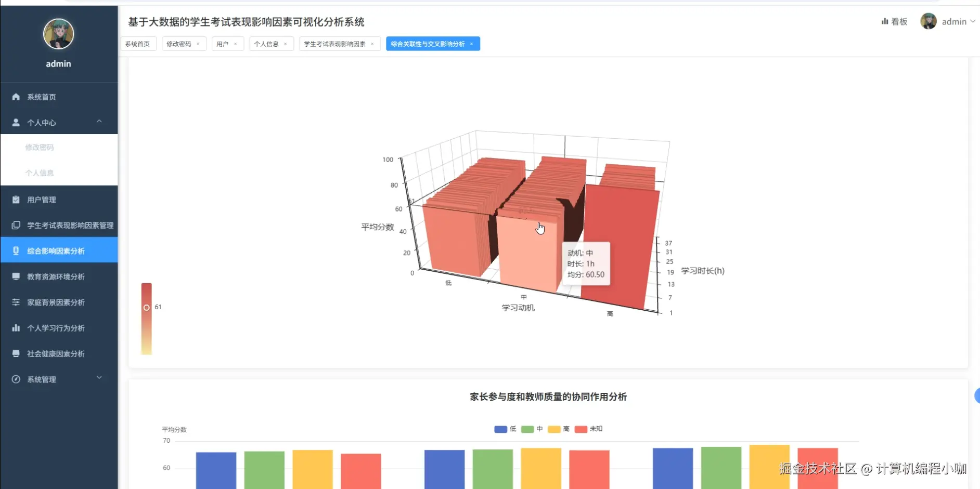
Task: Close the 用户 tab
Action: pos(236,44)
